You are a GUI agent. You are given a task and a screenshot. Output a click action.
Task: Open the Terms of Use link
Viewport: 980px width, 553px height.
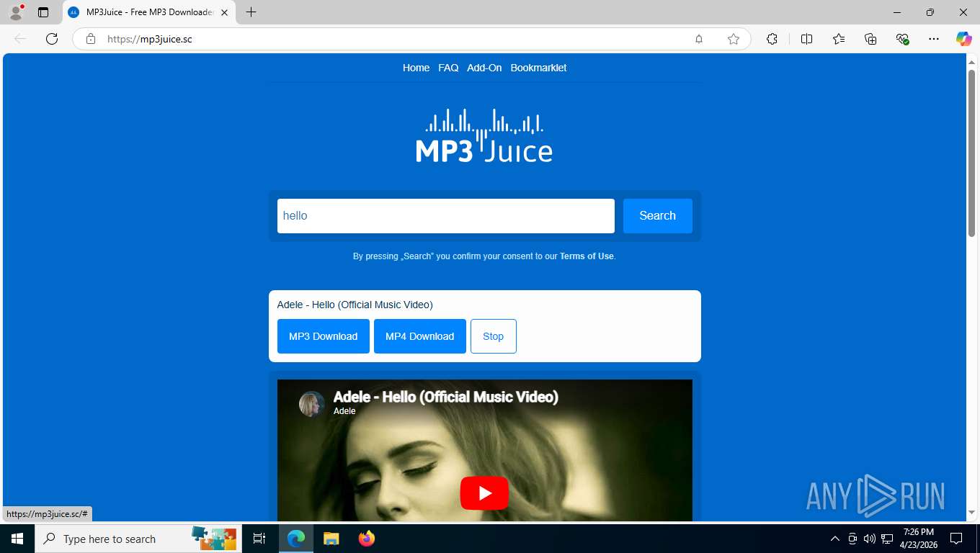coord(587,256)
